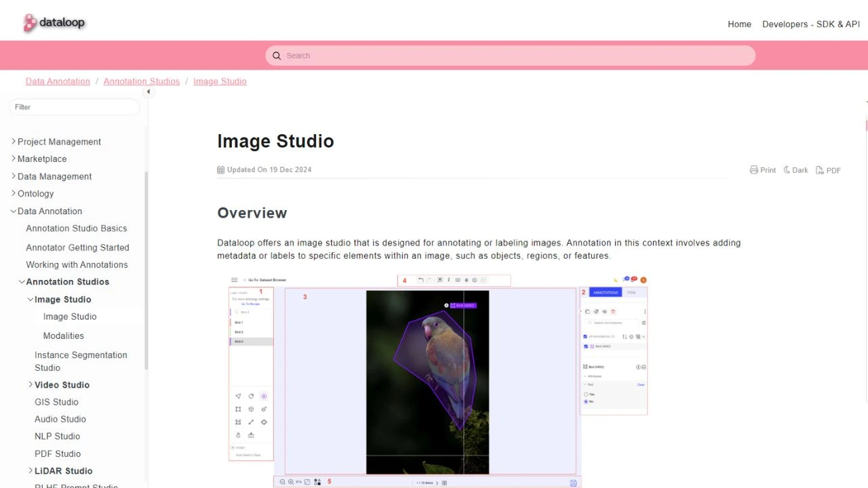Collapse the sidebar with the arrow handle
This screenshot has height=488, width=868.
[148, 91]
